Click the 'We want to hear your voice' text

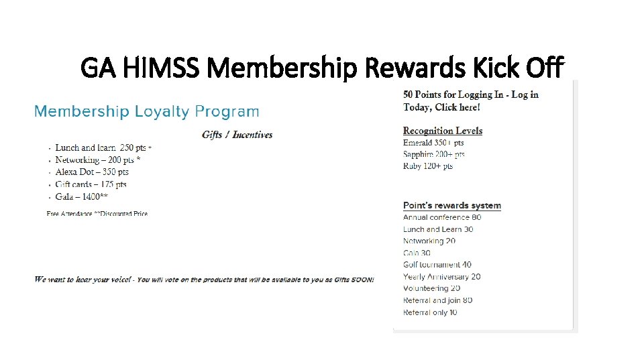[x=84, y=280]
